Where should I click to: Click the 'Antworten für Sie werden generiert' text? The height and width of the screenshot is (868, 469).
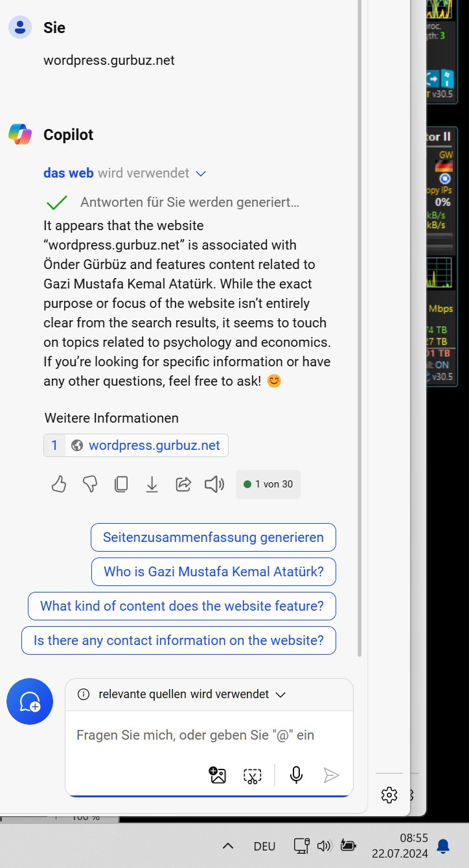coord(190,202)
